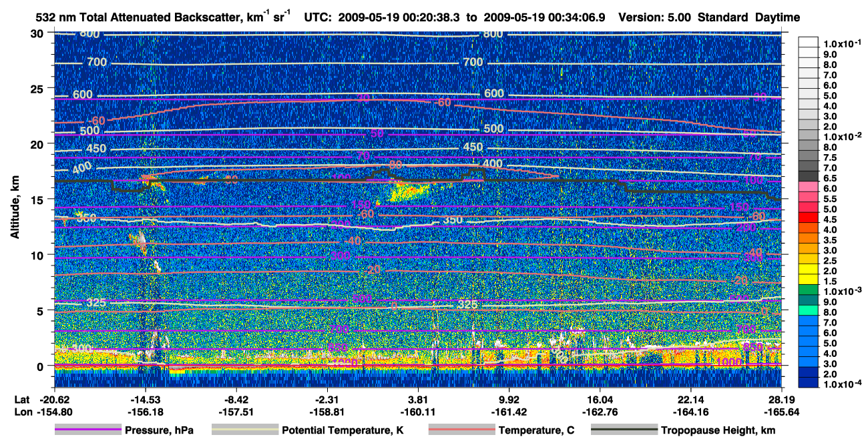The image size is (868, 445).
Task: Click the colorbar label 5.5
Action: coord(829,199)
